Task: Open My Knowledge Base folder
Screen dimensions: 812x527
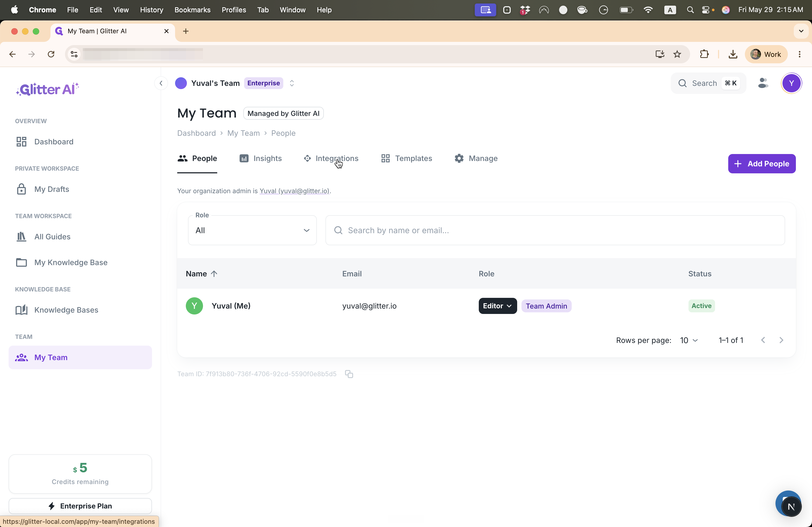Action: (x=80, y=262)
